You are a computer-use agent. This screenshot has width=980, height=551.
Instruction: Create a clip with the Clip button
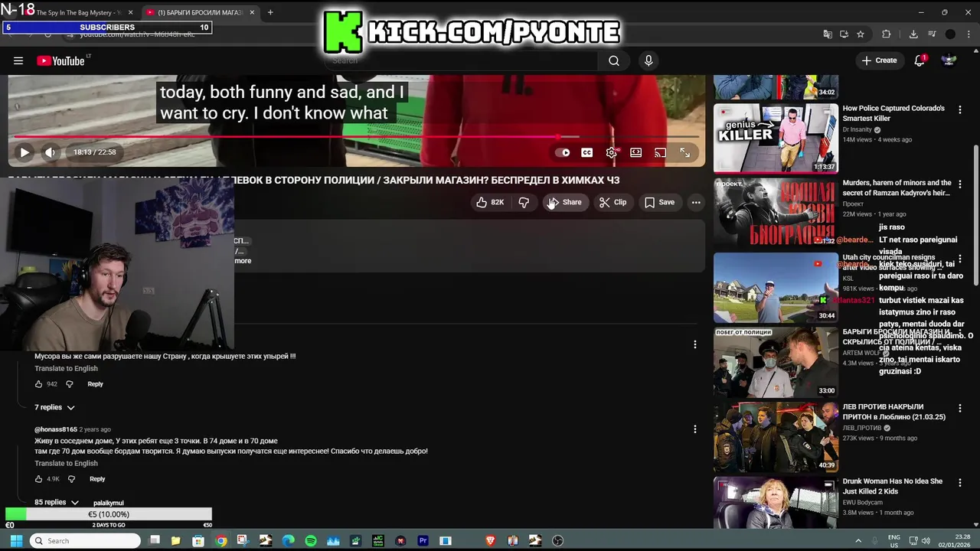612,202
